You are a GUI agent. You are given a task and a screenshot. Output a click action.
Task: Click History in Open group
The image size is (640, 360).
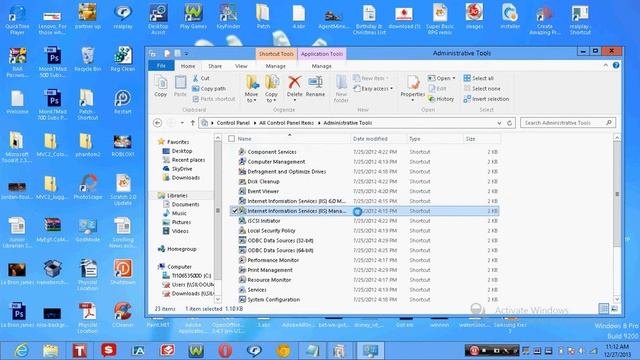[441, 99]
